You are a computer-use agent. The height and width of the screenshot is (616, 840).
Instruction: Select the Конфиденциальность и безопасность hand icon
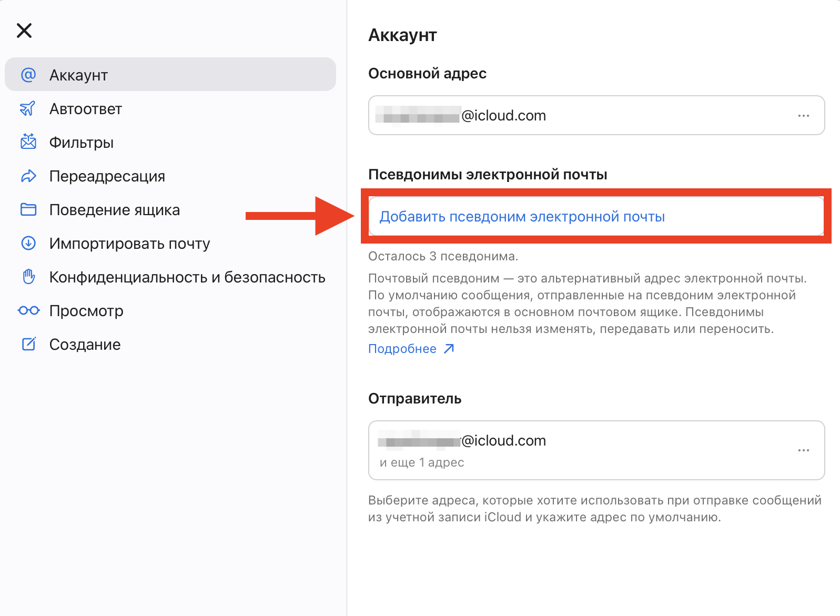tap(29, 277)
